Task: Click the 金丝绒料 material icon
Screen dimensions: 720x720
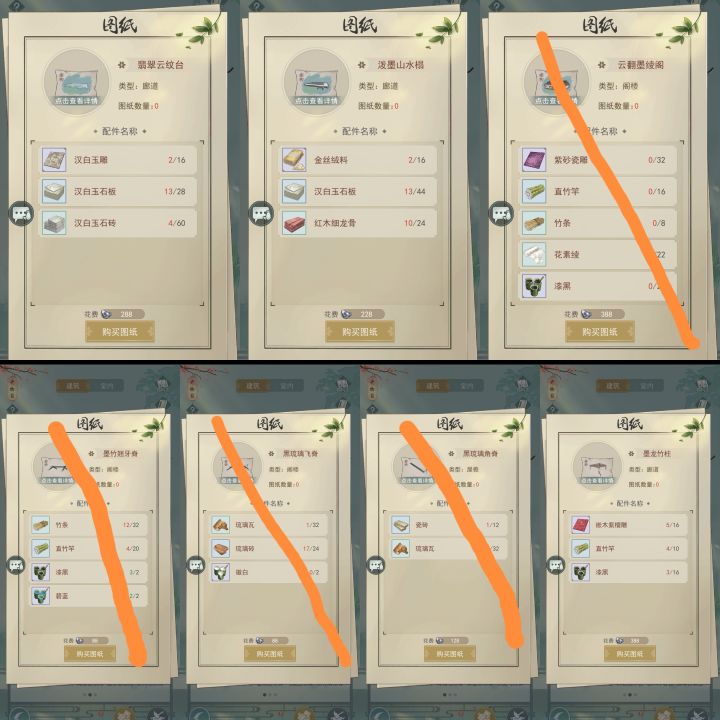Action: [294, 160]
